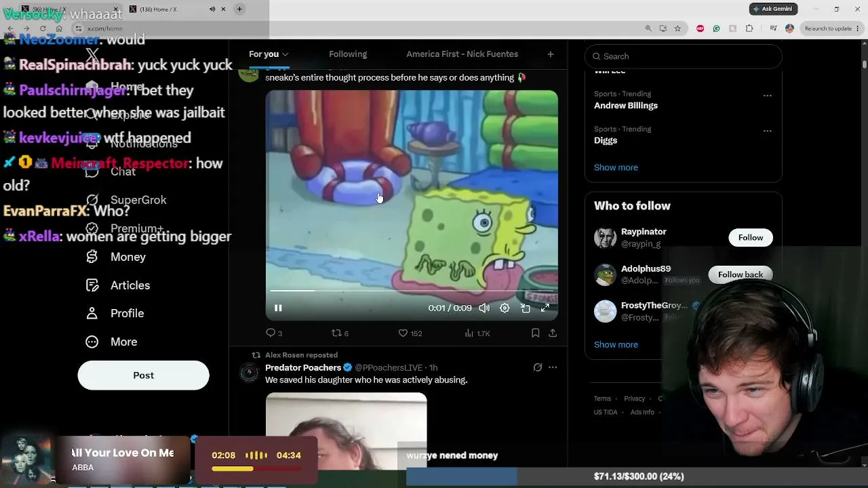Like the sneako post

410,333
